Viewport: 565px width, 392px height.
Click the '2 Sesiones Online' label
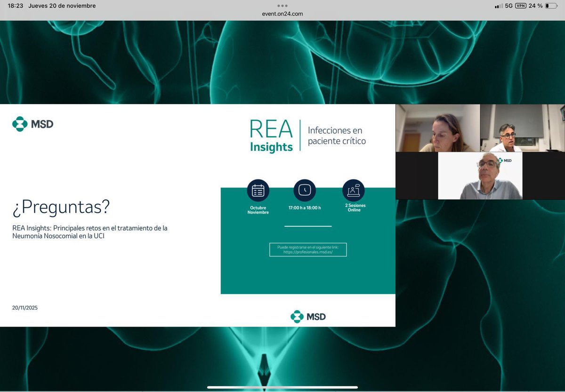(354, 208)
